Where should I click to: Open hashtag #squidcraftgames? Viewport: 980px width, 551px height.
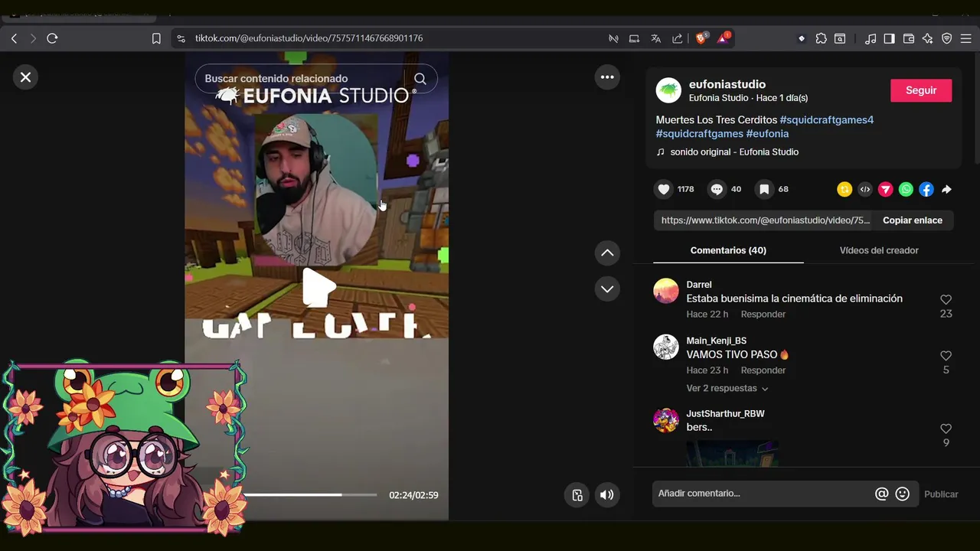[x=700, y=134]
